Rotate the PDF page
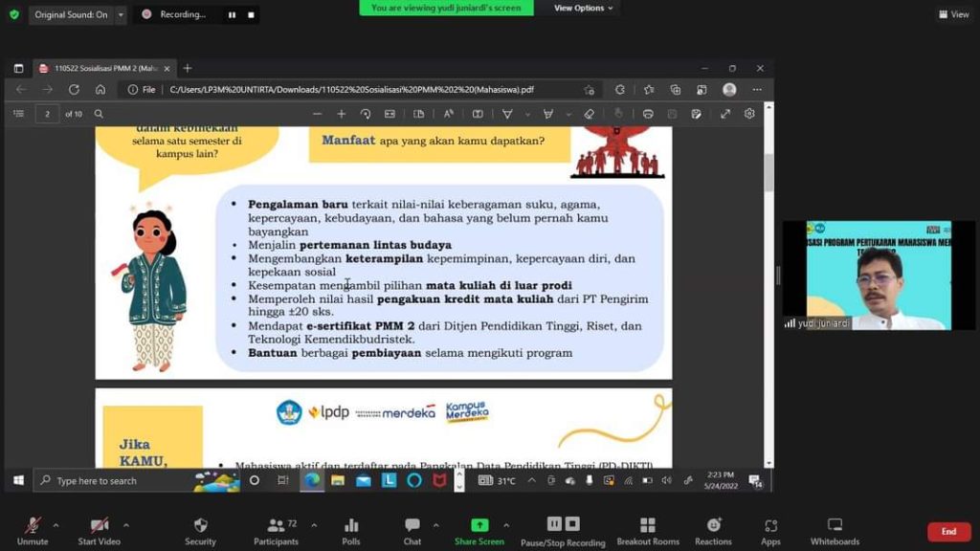This screenshot has width=980, height=551. [x=366, y=114]
